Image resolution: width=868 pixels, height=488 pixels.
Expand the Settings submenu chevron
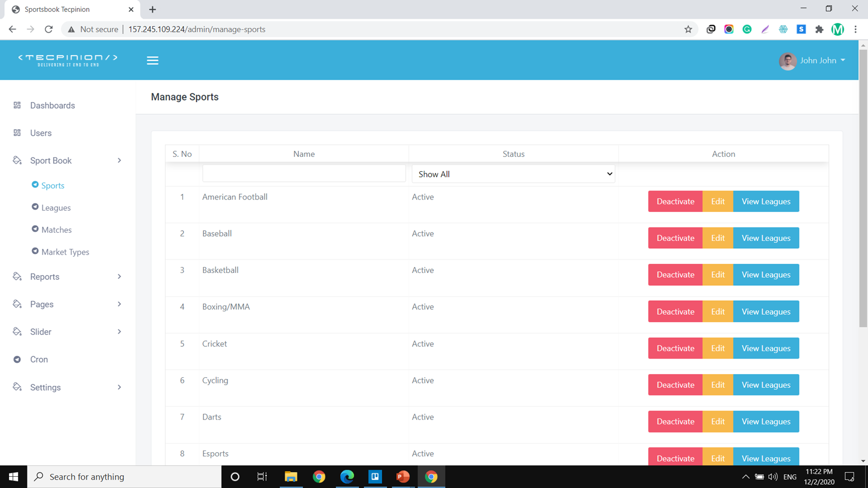pyautogui.click(x=119, y=387)
